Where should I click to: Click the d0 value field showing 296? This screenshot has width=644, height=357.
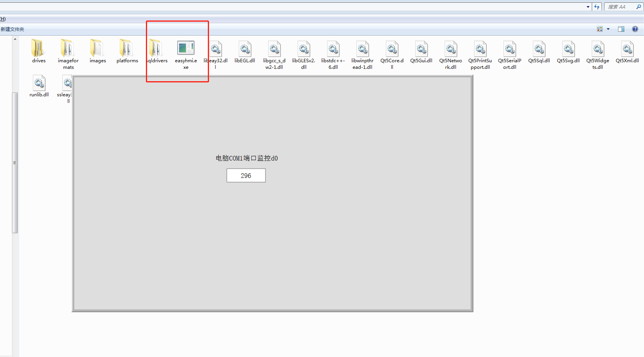tap(246, 176)
